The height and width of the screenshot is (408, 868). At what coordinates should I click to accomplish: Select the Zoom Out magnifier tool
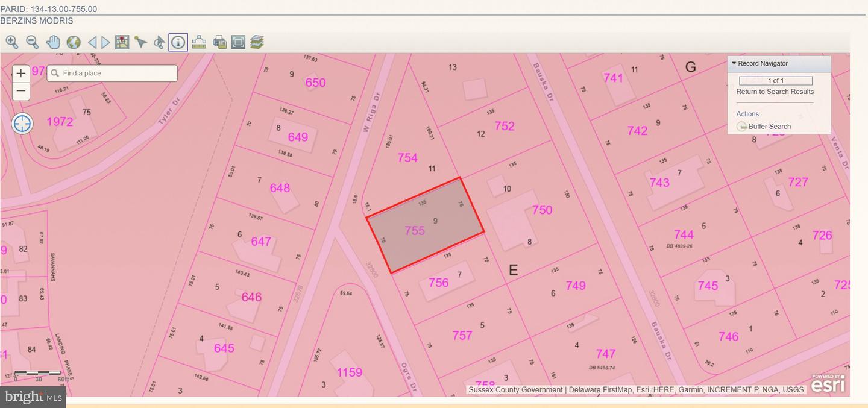tap(33, 42)
